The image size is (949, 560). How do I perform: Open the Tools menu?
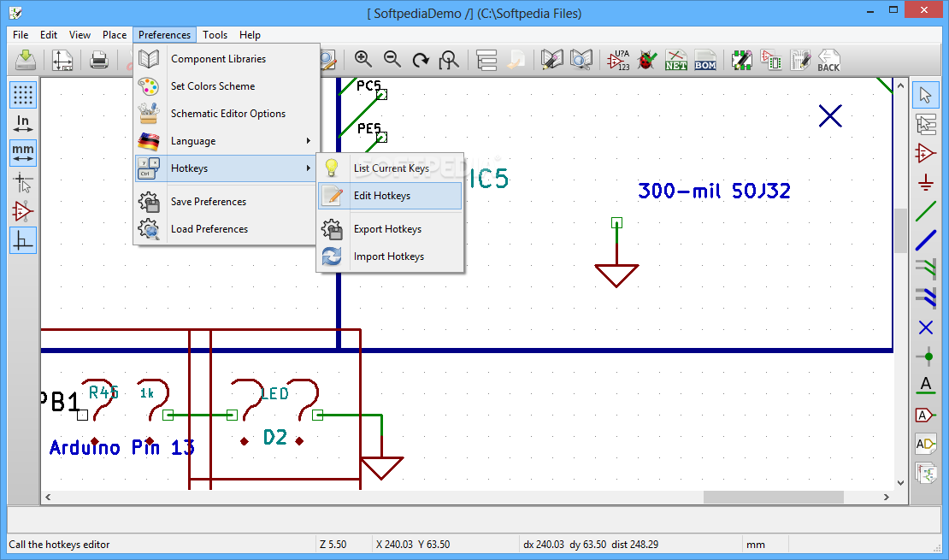click(x=215, y=34)
